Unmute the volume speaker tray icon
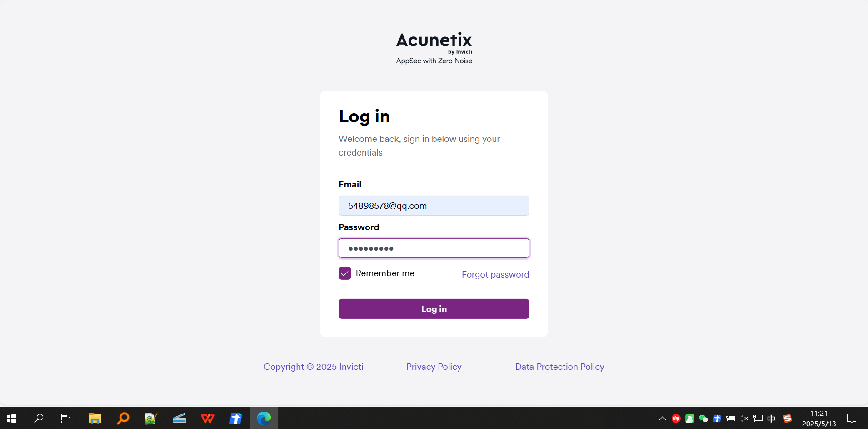 click(x=744, y=419)
